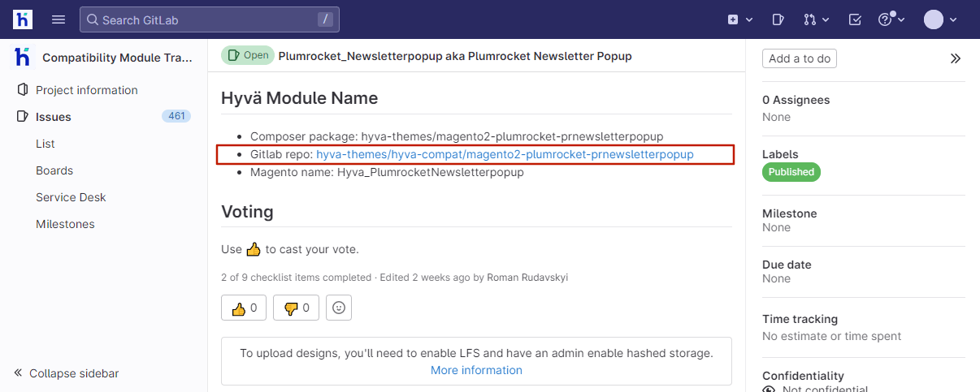Open the Milestones page
Image resolution: width=980 pixels, height=392 pixels.
click(65, 224)
